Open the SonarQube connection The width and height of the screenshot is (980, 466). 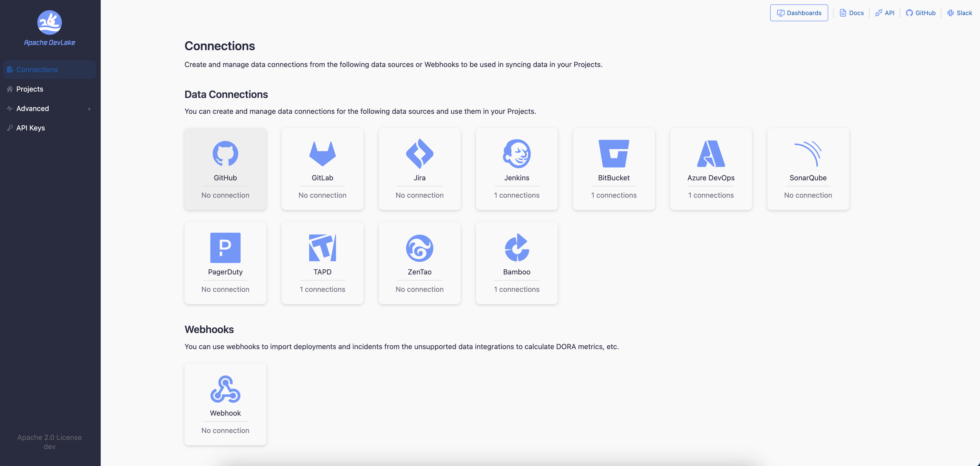click(x=808, y=169)
